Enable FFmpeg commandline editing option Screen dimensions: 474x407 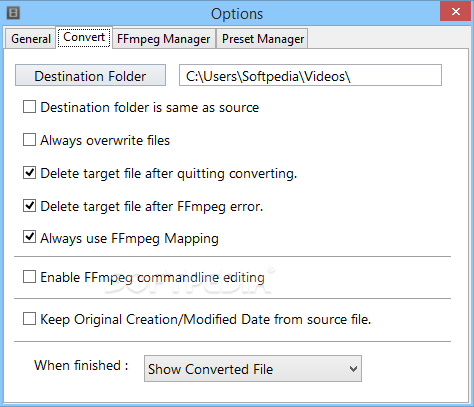pos(29,277)
